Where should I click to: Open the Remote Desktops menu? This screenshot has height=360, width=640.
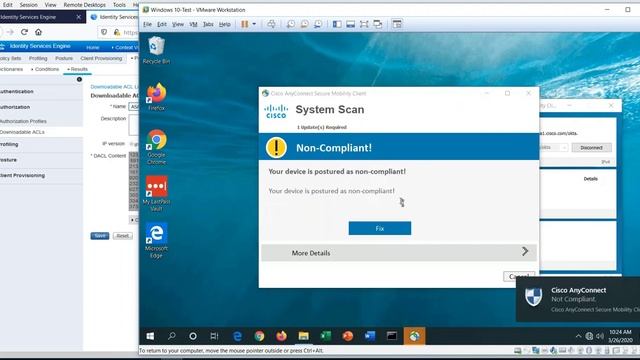[x=84, y=5]
